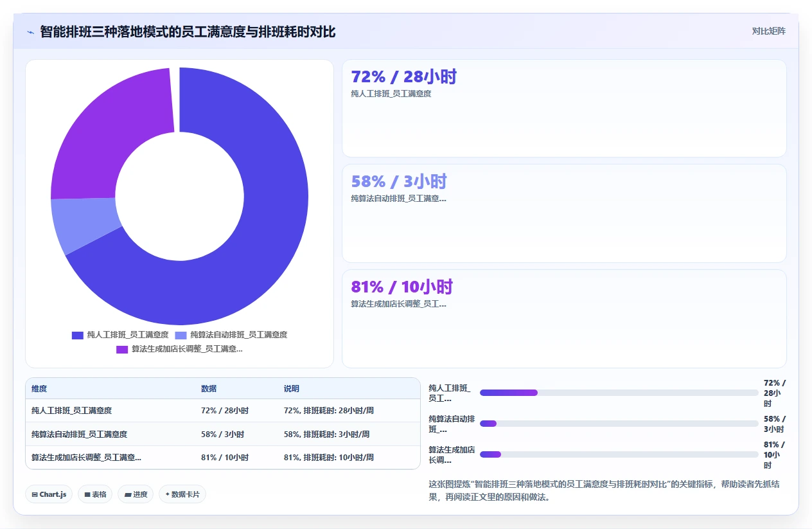Click 81% / 10小时 value beside progress bar
Viewport: 812px width, 529px height.
pos(774,454)
